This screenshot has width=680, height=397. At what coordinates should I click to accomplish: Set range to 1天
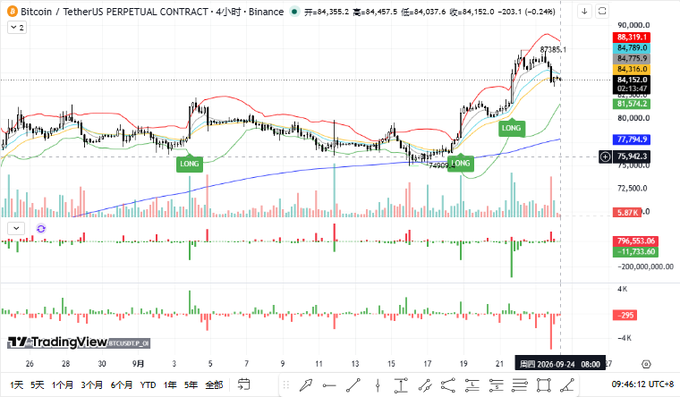(16, 385)
